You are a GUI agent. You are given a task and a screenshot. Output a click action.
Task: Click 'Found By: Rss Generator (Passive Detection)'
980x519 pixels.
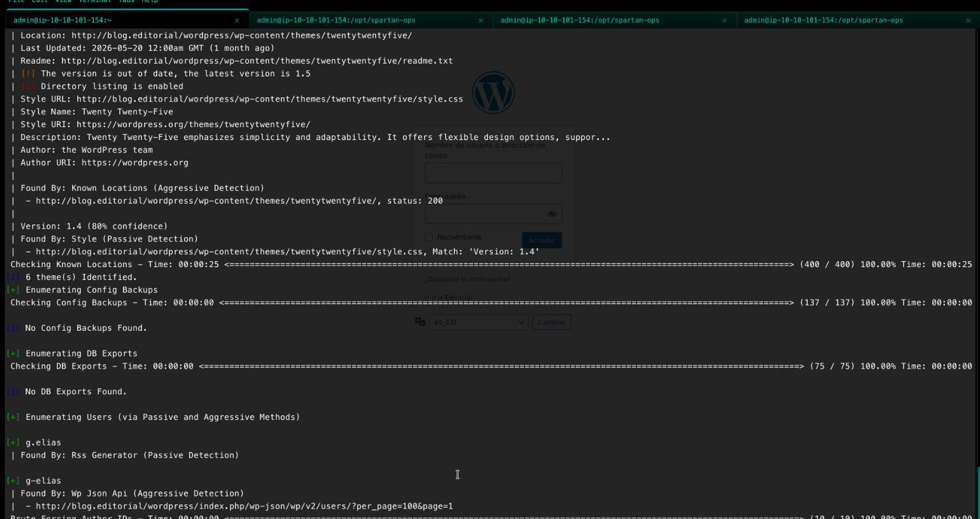click(130, 455)
